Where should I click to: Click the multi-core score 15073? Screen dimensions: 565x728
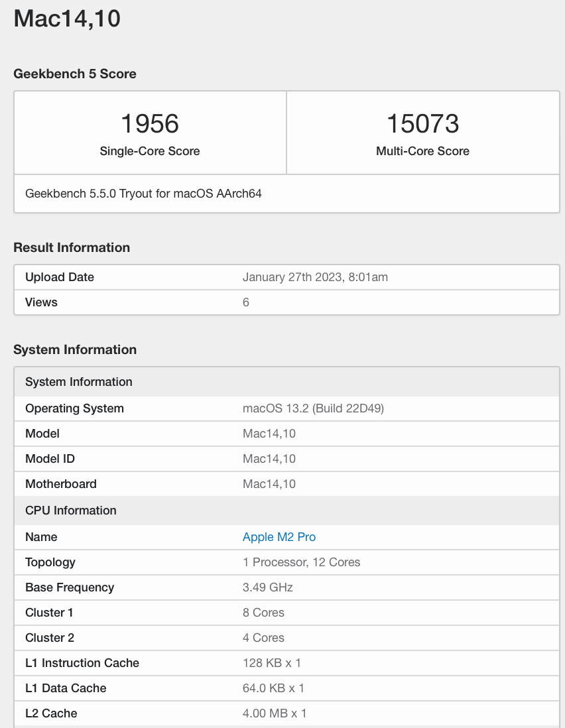423,123
